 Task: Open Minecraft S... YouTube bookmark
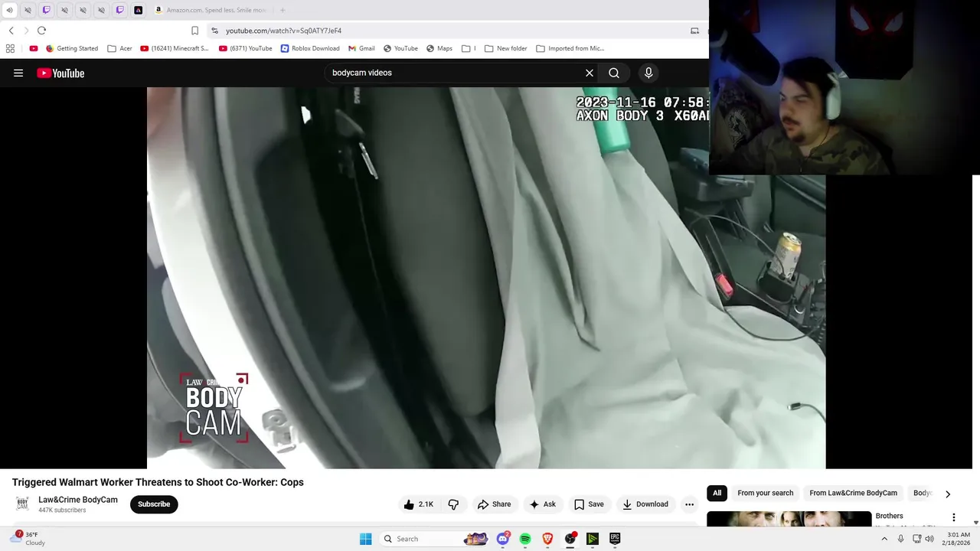click(x=175, y=48)
